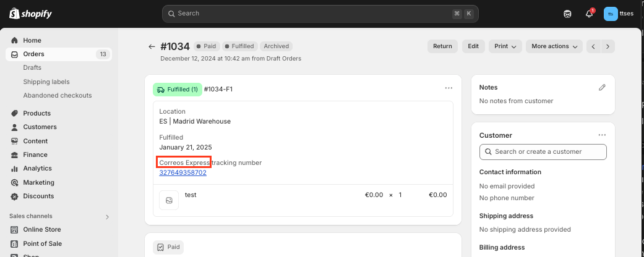Click the Analytics bar chart icon
644x257 pixels.
tap(15, 169)
